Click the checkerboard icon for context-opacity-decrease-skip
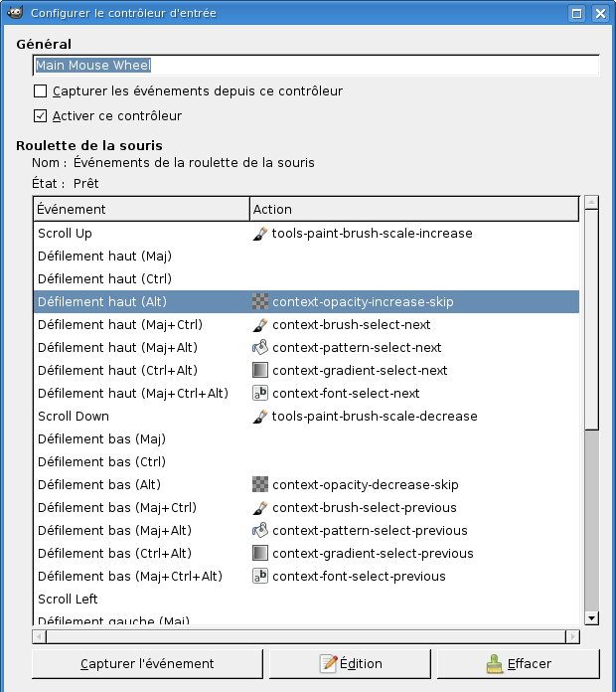The image size is (616, 692). click(x=260, y=485)
